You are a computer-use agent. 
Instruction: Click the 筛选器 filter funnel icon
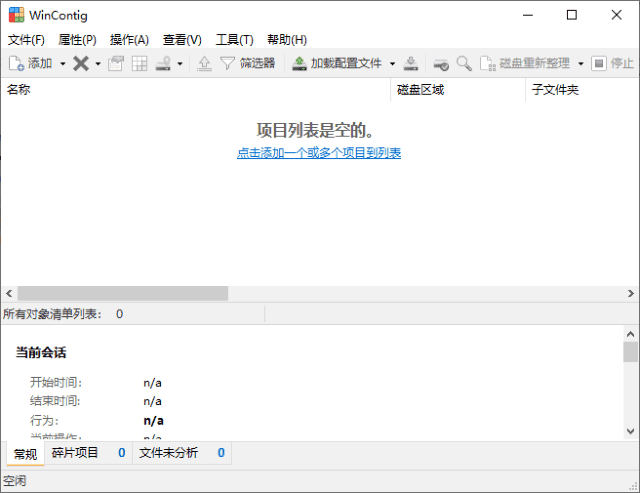pos(227,63)
